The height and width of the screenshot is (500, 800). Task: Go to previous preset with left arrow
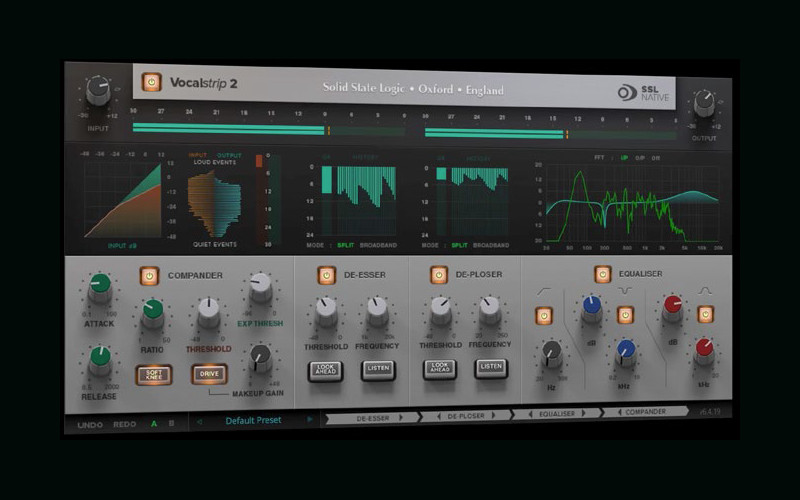click(x=199, y=421)
